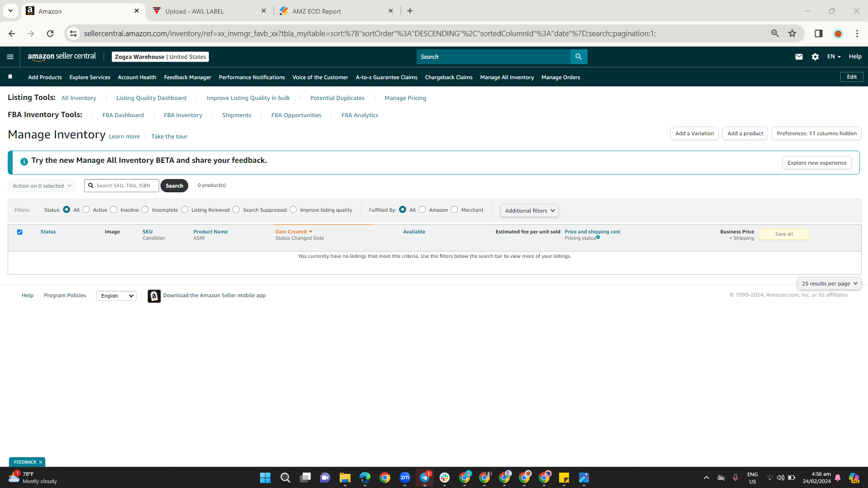This screenshot has width=868, height=488.
Task: Open the Action on 0 selected dropdown
Action: tap(42, 186)
